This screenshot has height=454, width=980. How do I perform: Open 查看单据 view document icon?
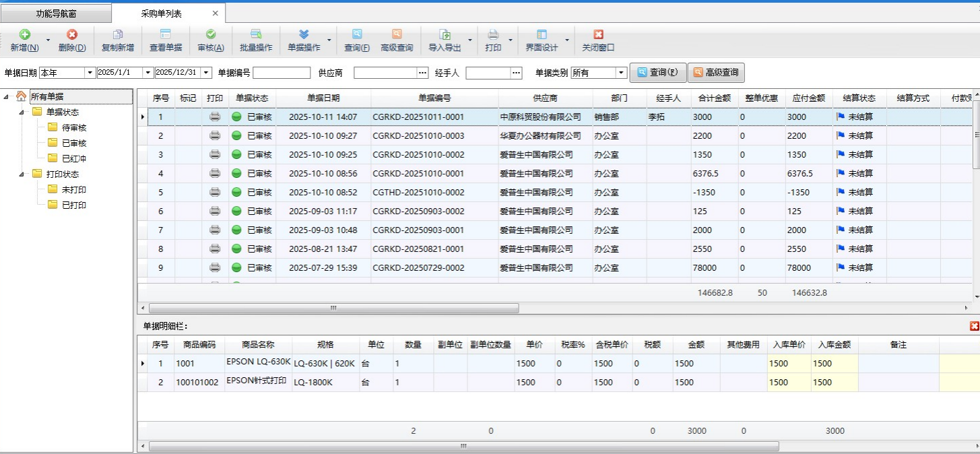(x=165, y=35)
